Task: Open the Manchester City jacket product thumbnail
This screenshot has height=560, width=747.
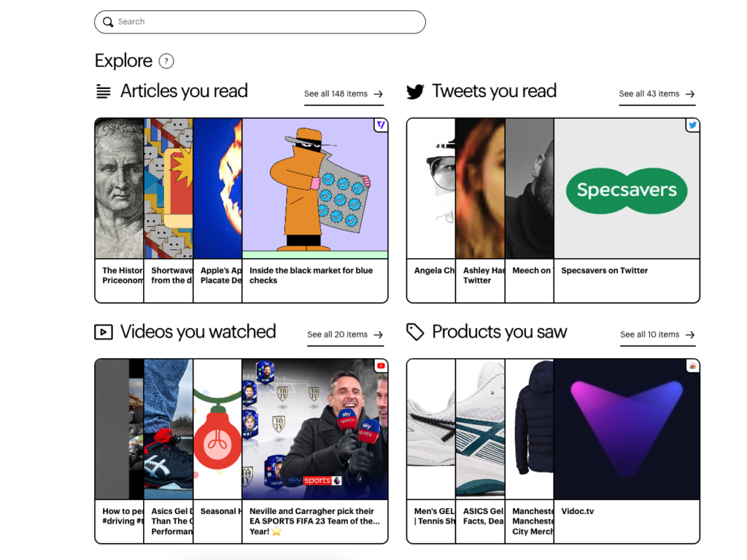Action: point(530,429)
